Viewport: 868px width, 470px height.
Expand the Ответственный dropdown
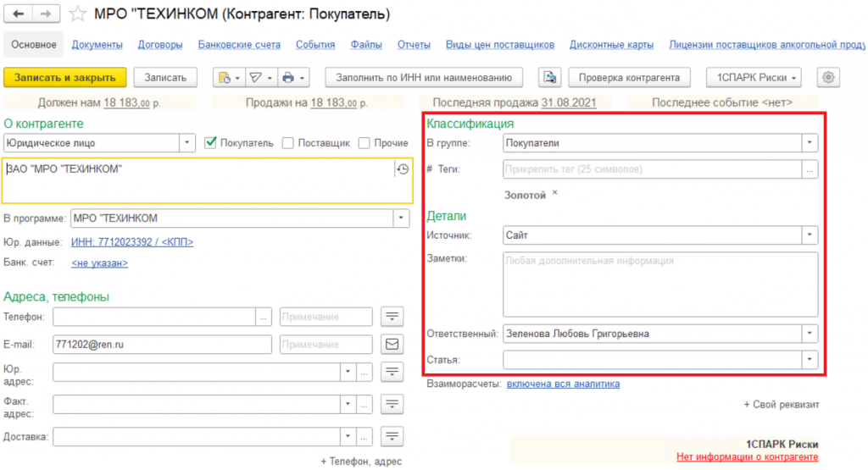click(810, 334)
